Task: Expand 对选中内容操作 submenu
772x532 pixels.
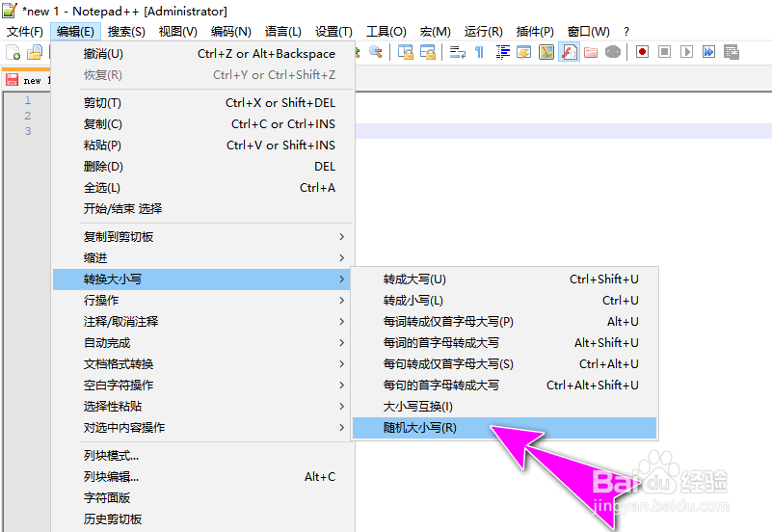Action: [x=202, y=427]
